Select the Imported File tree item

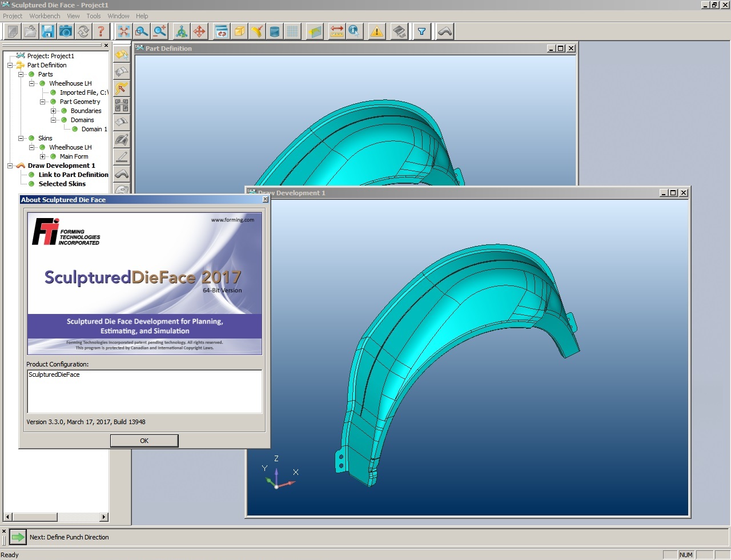click(83, 92)
